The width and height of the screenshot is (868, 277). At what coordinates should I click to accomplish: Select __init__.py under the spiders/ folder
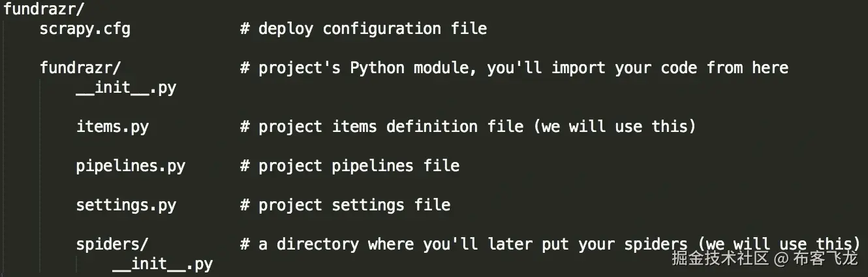tap(163, 264)
